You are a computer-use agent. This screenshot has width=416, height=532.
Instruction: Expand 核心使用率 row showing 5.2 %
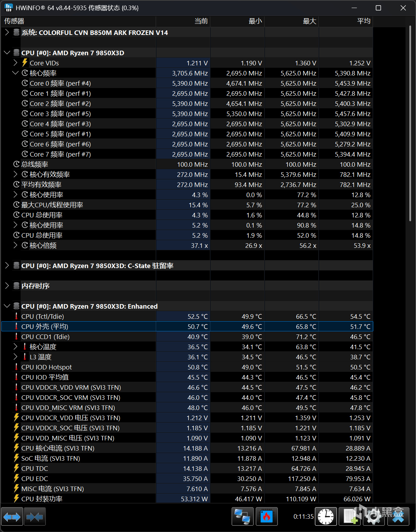(x=15, y=225)
